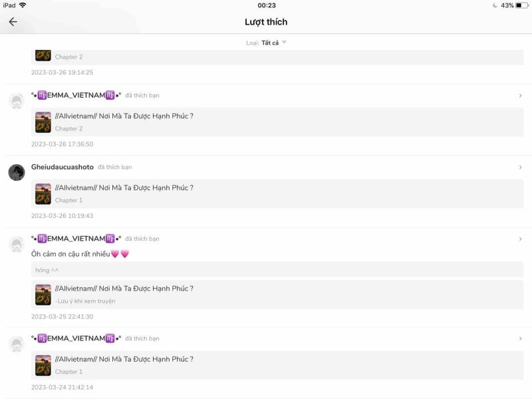The width and height of the screenshot is (532, 399).
Task: Open chevron for the 2023-03-24 like
Action: coord(520,338)
